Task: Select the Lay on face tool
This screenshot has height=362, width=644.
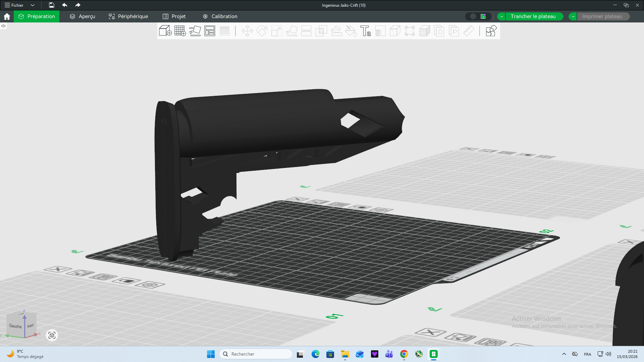Action: (x=291, y=31)
